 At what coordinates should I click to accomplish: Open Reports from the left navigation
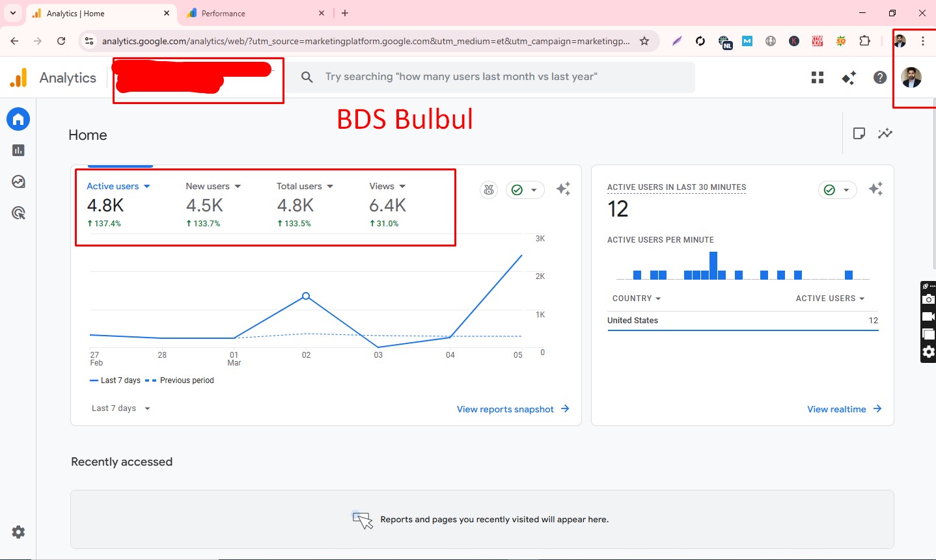(18, 150)
